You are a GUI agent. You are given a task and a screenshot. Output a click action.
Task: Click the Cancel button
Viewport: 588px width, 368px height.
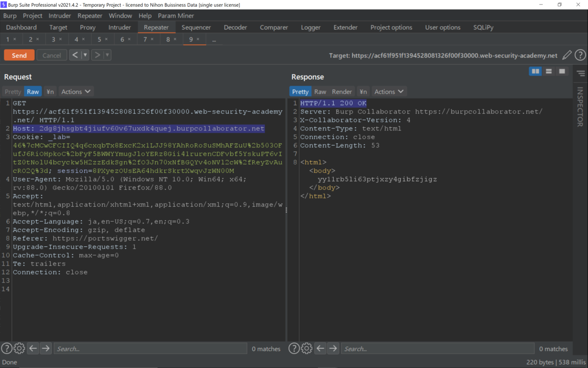point(51,55)
